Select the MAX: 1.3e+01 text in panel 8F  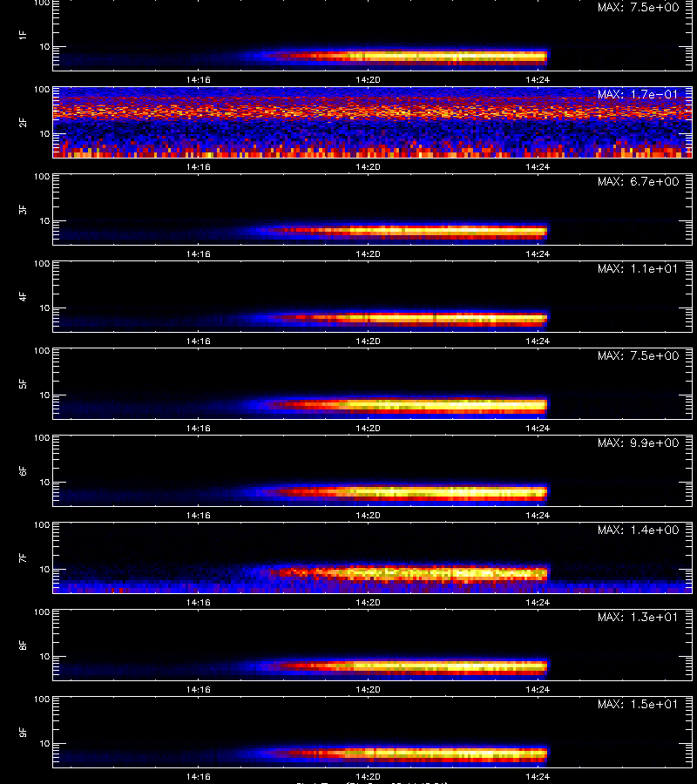639,617
